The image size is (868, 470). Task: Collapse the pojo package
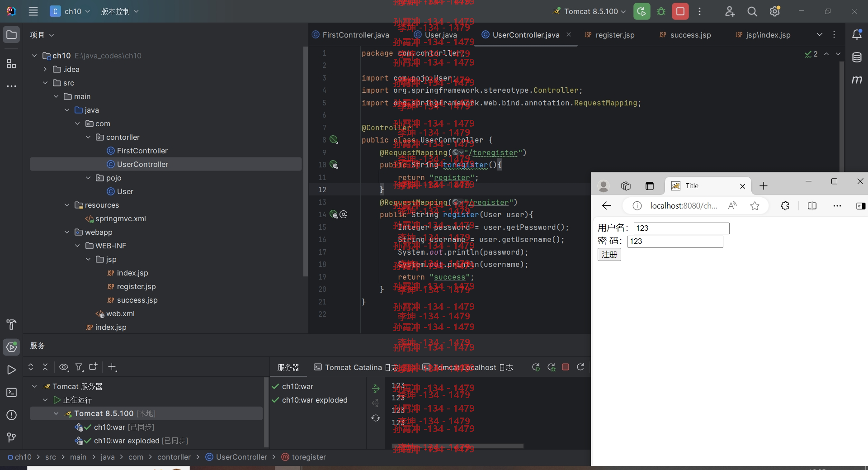(x=88, y=178)
